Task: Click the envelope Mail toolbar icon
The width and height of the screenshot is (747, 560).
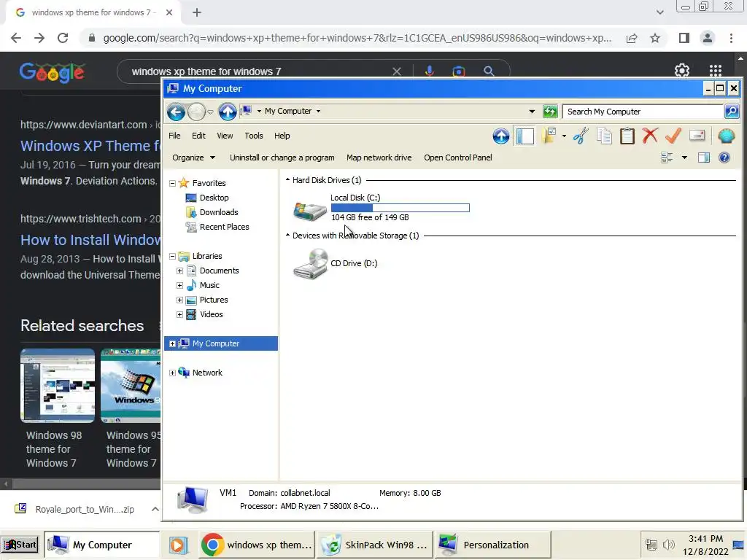Action: tap(697, 136)
